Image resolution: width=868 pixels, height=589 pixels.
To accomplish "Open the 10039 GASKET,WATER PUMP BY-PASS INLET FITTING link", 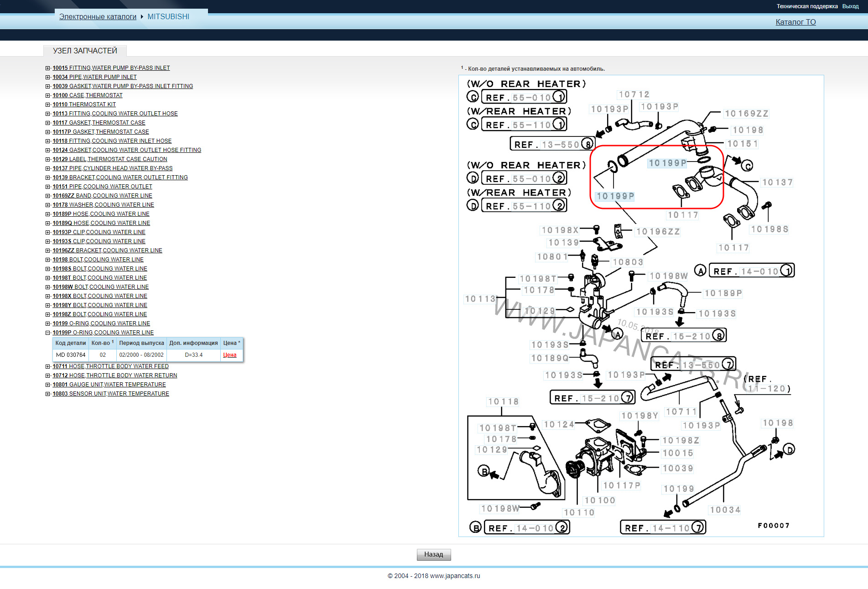I will [123, 86].
